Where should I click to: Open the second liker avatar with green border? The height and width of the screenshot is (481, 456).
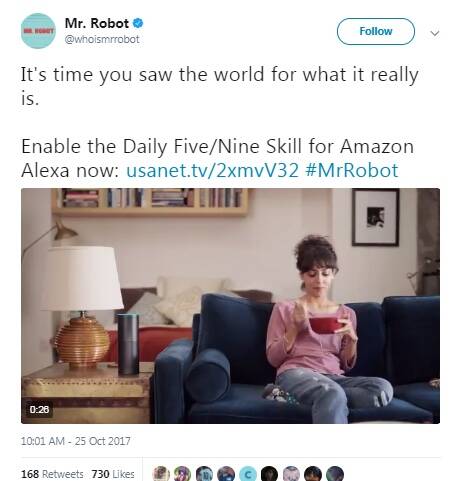point(183,473)
